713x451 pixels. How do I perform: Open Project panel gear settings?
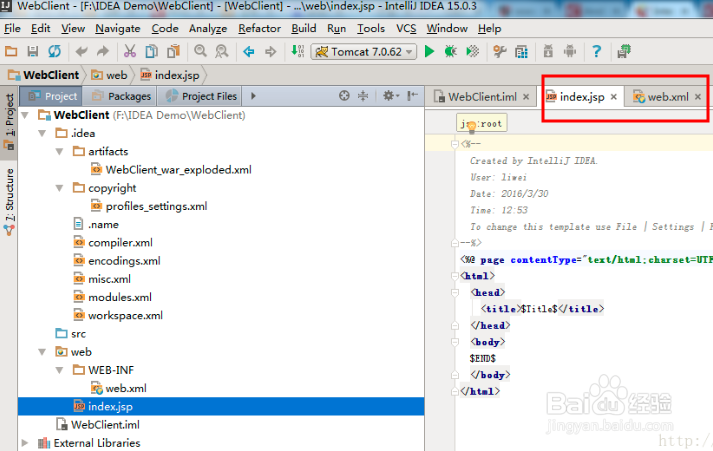click(x=390, y=96)
